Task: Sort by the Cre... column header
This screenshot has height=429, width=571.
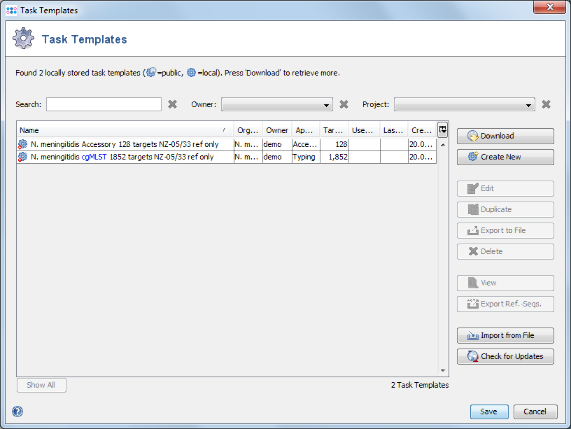Action: [x=422, y=130]
